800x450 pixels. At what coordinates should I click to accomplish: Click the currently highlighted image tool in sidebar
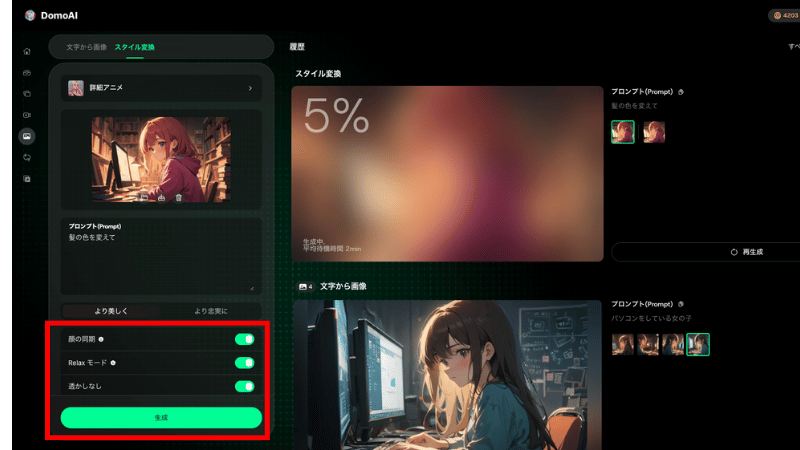[x=27, y=136]
